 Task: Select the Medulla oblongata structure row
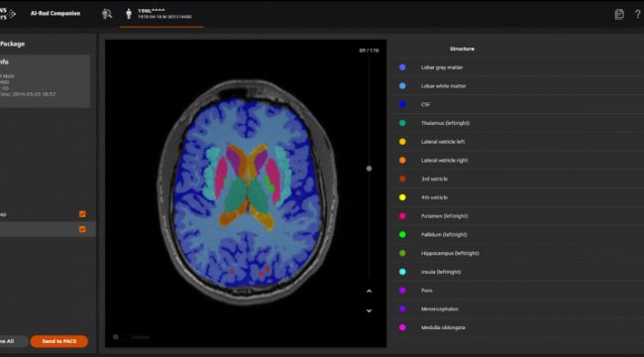[x=518, y=328]
